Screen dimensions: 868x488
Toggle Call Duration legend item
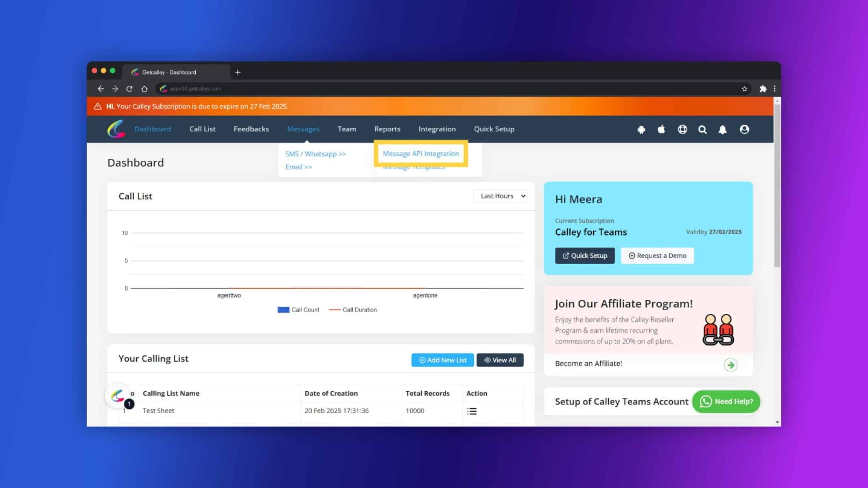coord(352,310)
